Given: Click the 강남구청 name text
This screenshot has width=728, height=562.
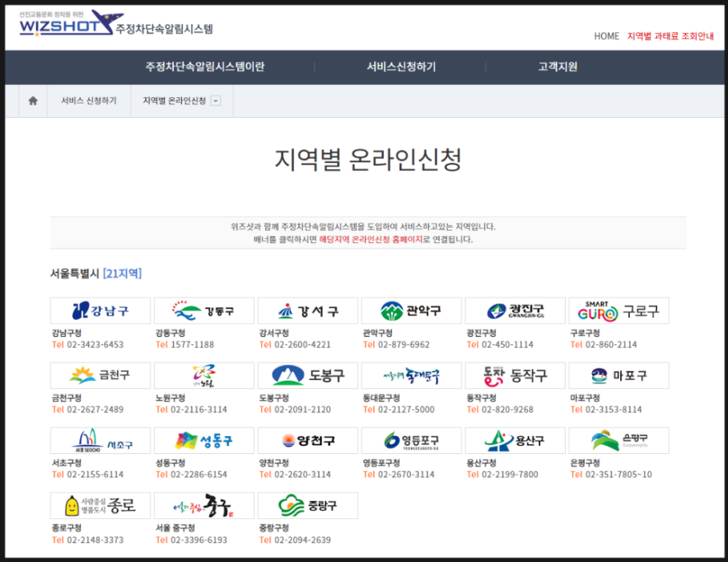Looking at the screenshot, I should 67,333.
